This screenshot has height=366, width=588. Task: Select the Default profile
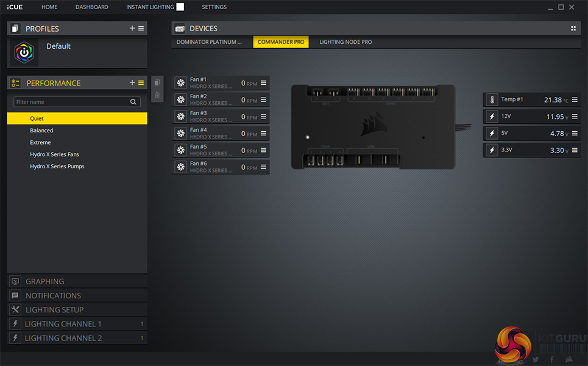tap(77, 52)
